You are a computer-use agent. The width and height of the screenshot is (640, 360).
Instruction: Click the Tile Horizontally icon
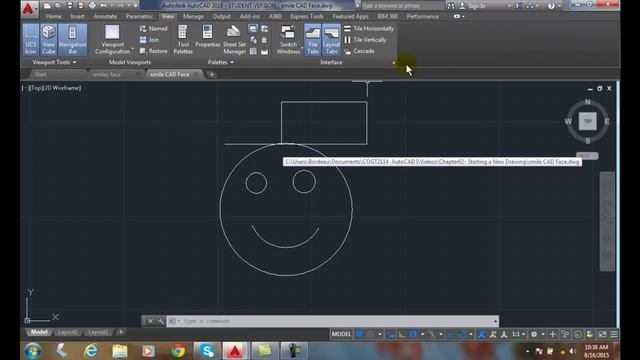pyautogui.click(x=348, y=29)
